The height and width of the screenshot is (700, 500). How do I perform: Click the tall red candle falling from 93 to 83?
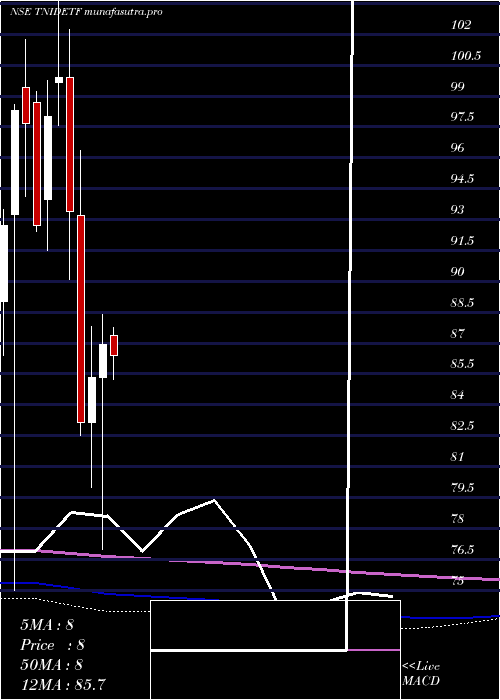click(81, 319)
